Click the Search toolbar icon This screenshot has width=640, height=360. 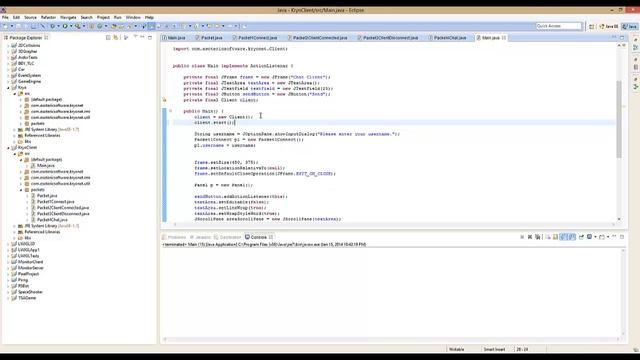click(x=78, y=26)
